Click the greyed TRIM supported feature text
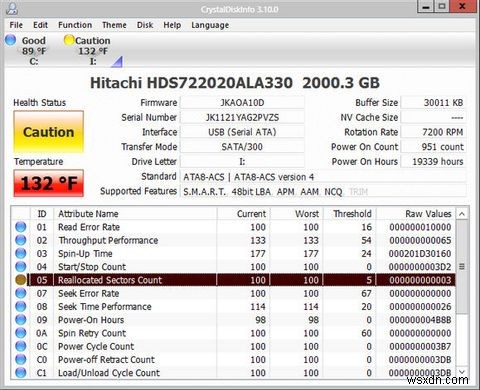This screenshot has height=390, width=480. 358,192
